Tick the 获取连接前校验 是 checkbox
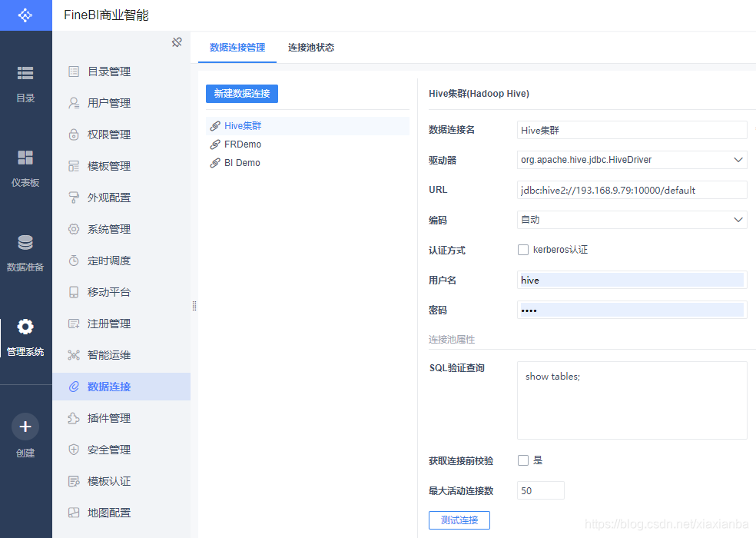This screenshot has width=756, height=538. (x=523, y=460)
